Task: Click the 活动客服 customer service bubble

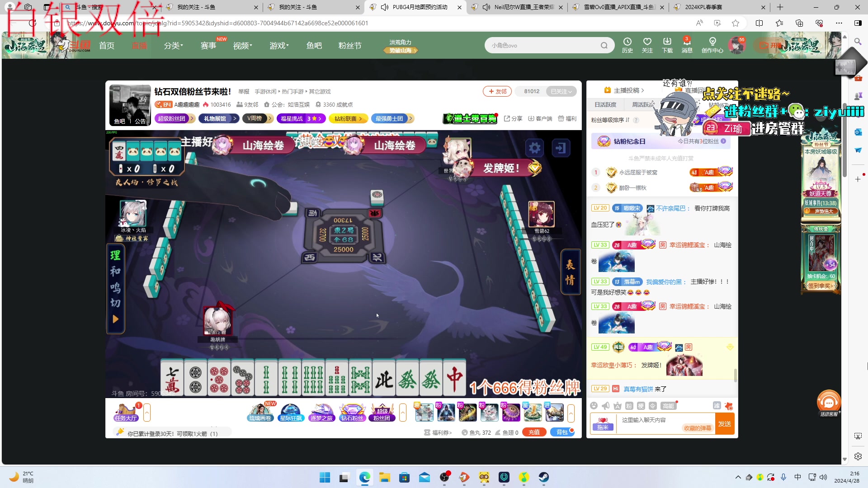Action: pyautogui.click(x=829, y=403)
